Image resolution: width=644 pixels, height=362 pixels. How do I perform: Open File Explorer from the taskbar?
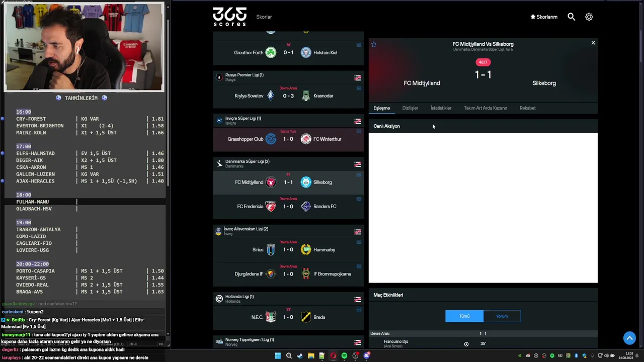tap(311, 356)
